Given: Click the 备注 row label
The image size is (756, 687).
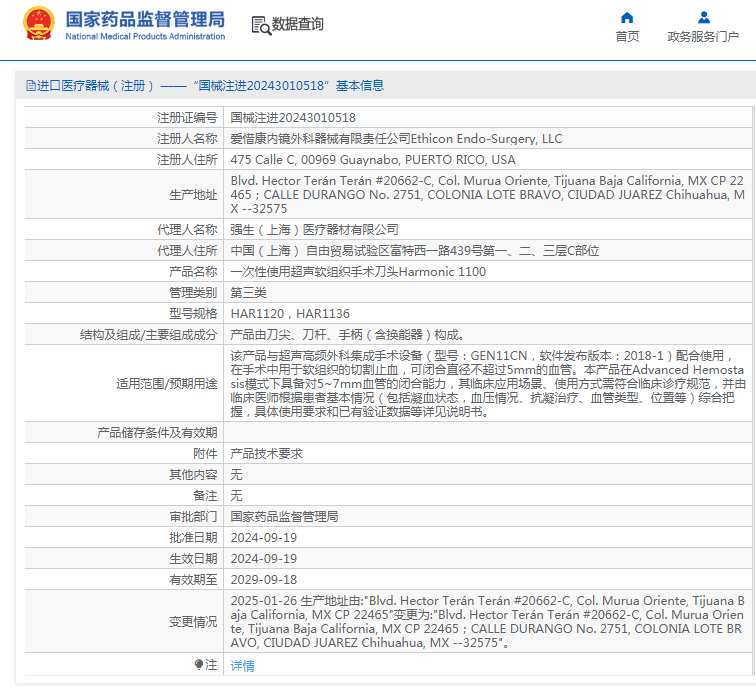Looking at the screenshot, I should pyautogui.click(x=205, y=496).
